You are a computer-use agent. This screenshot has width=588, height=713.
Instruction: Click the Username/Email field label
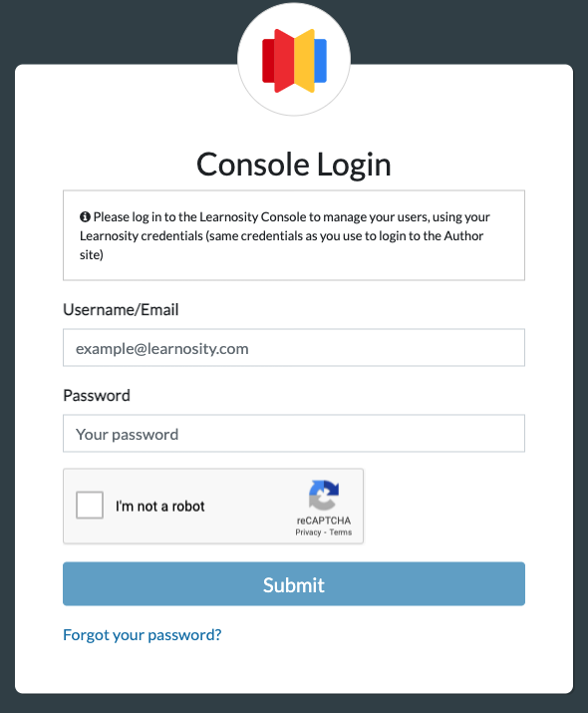[x=121, y=310]
